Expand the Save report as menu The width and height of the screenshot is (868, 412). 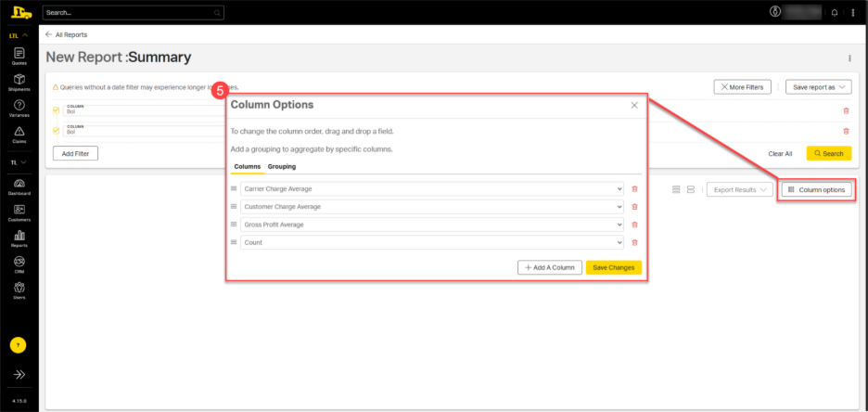[818, 87]
